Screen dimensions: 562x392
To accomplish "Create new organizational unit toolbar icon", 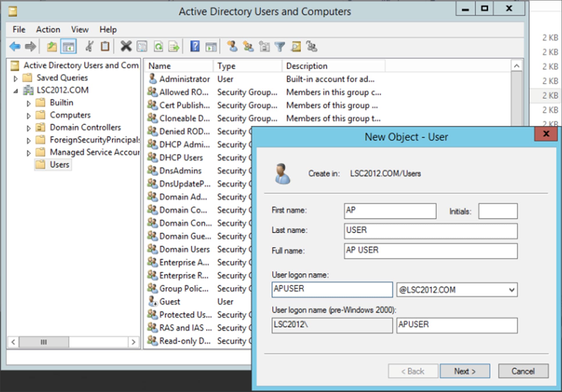I will tap(264, 46).
